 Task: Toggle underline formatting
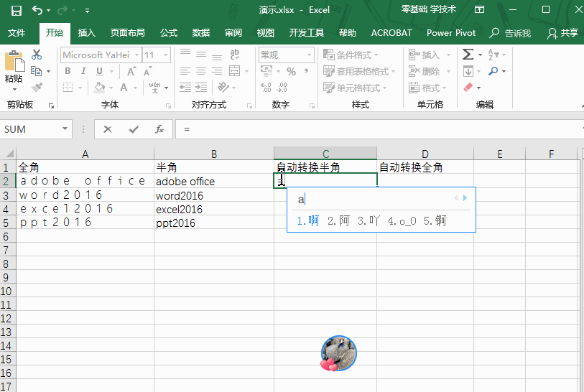(x=99, y=71)
